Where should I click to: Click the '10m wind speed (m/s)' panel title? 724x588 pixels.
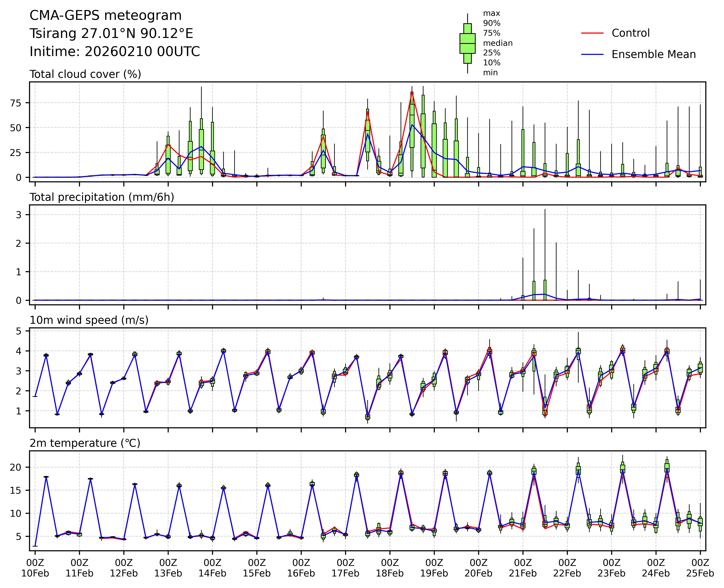click(89, 320)
